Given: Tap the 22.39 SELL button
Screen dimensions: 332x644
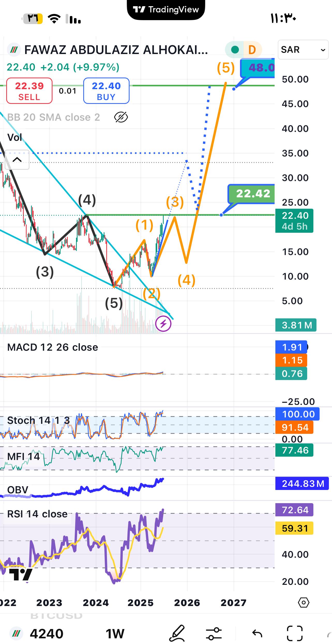Looking at the screenshot, I should [x=29, y=91].
